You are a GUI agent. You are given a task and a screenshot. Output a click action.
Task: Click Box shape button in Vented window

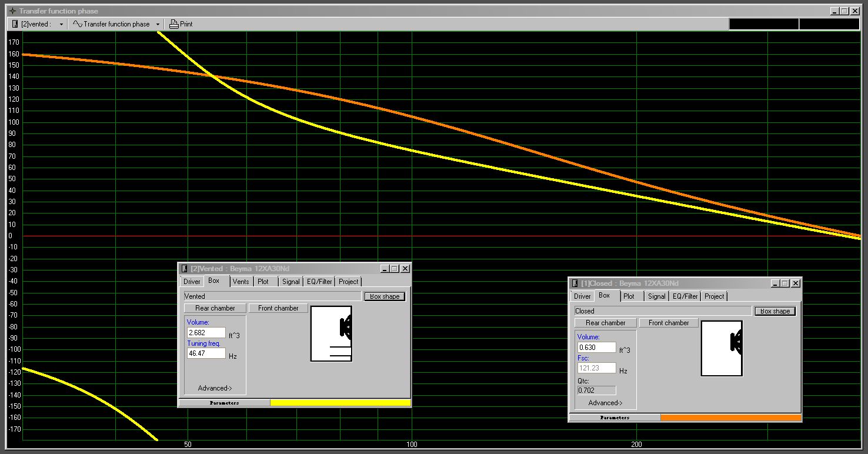tap(385, 296)
